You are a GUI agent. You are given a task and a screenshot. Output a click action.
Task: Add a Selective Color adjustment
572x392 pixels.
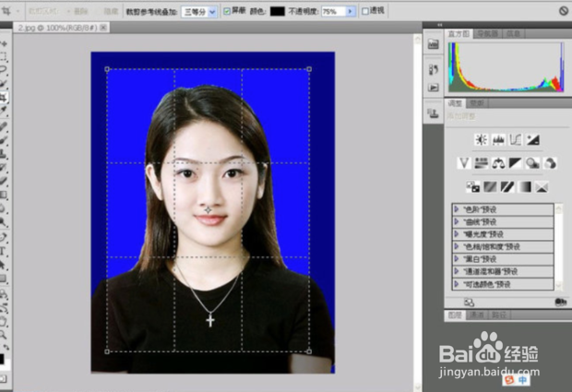(542, 187)
